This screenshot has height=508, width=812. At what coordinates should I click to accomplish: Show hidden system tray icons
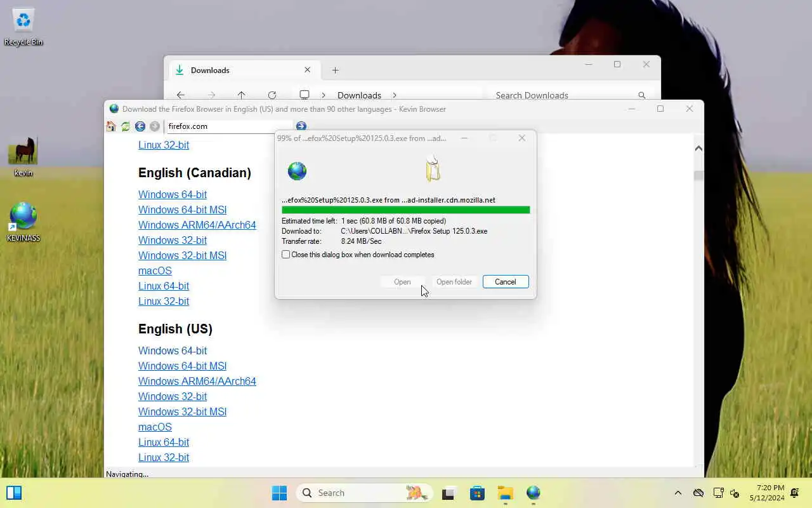(x=678, y=493)
